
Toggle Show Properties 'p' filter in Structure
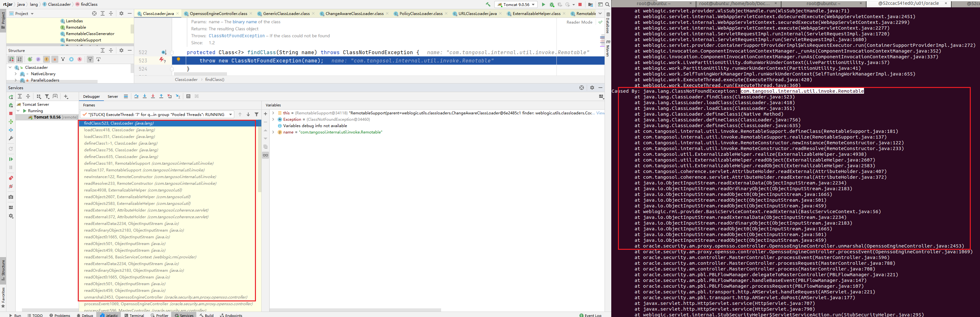pos(38,59)
